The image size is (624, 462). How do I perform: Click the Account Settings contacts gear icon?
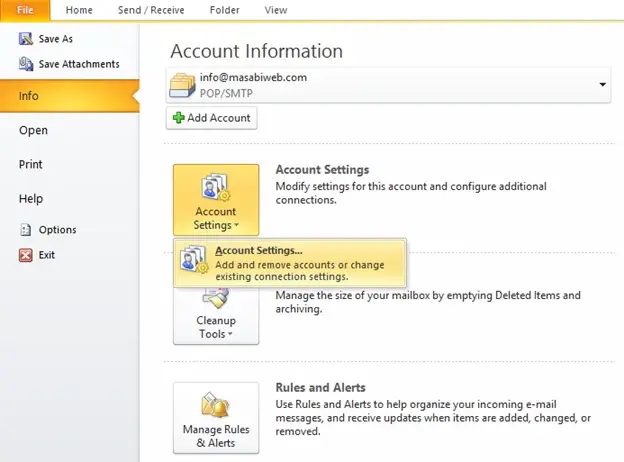[x=216, y=186]
